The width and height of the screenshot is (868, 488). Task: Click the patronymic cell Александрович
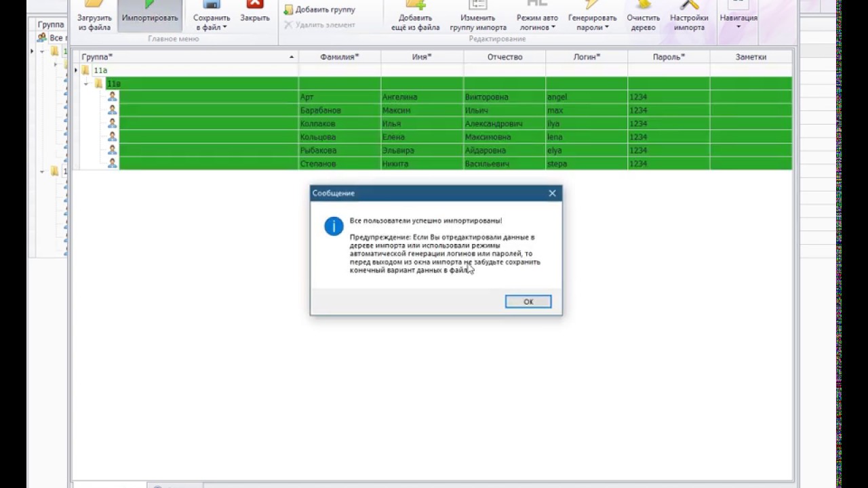505,123
